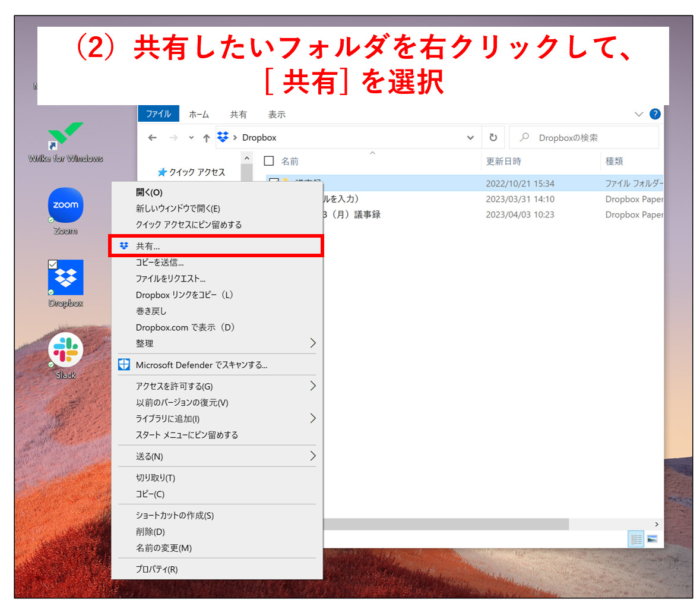
Task: Open the ファイル ribbon tab
Action: [159, 114]
